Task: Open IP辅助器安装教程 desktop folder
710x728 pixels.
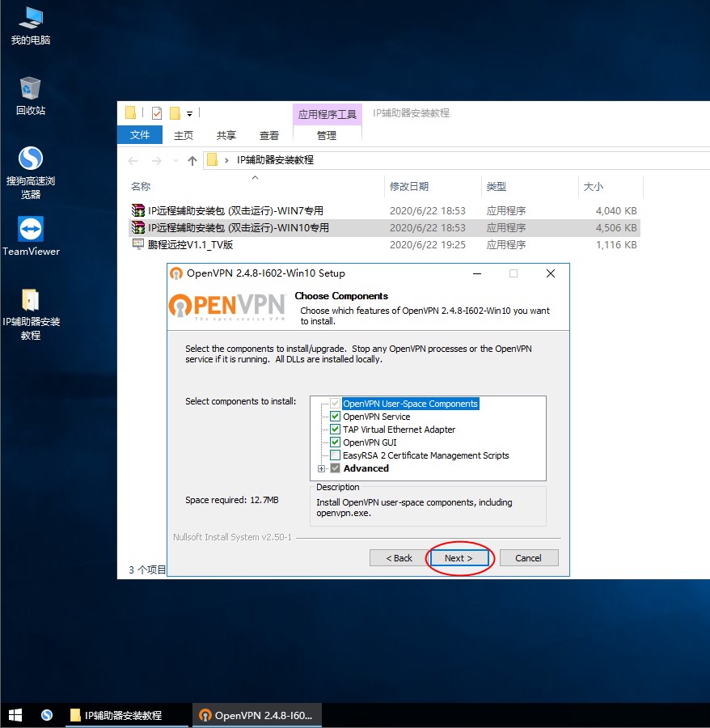Action: [31, 315]
